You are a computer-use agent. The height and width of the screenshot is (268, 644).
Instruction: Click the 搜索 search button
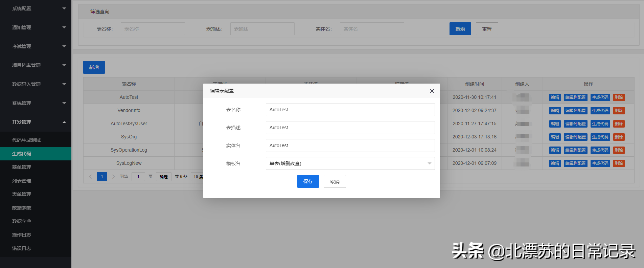click(x=460, y=29)
